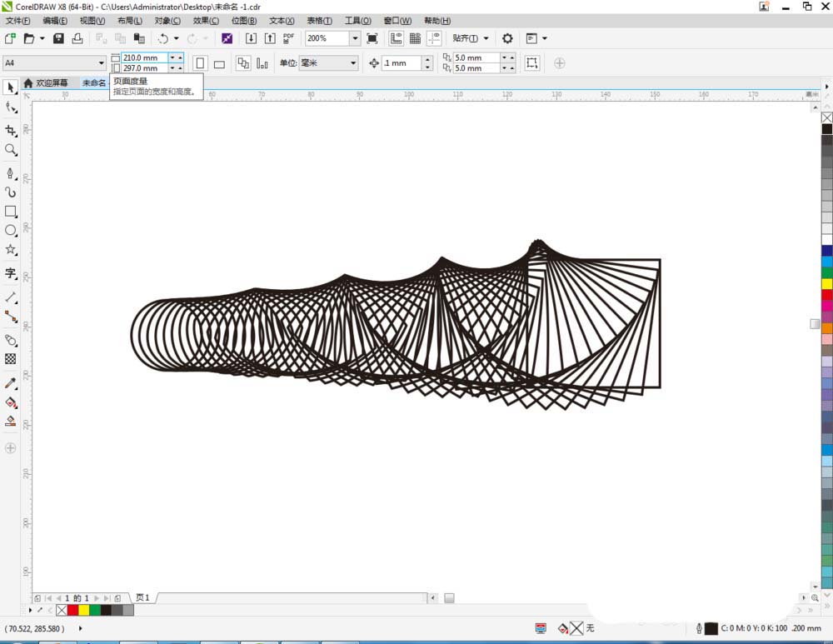Toggle show rulers button
This screenshot has width=833, height=644.
396,38
